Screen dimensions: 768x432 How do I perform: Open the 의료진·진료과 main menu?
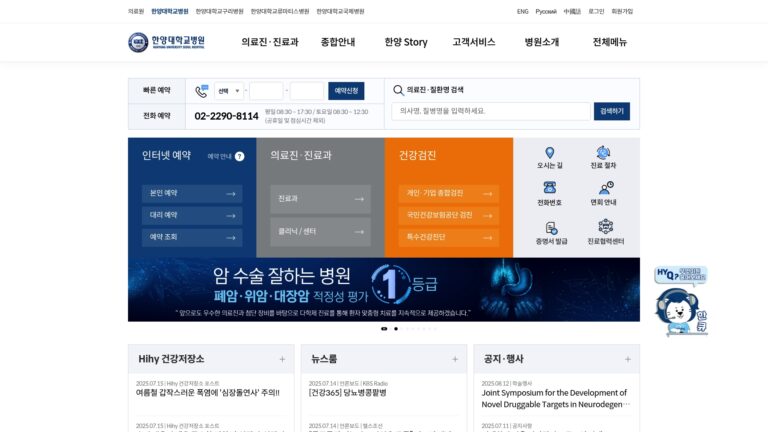point(270,42)
